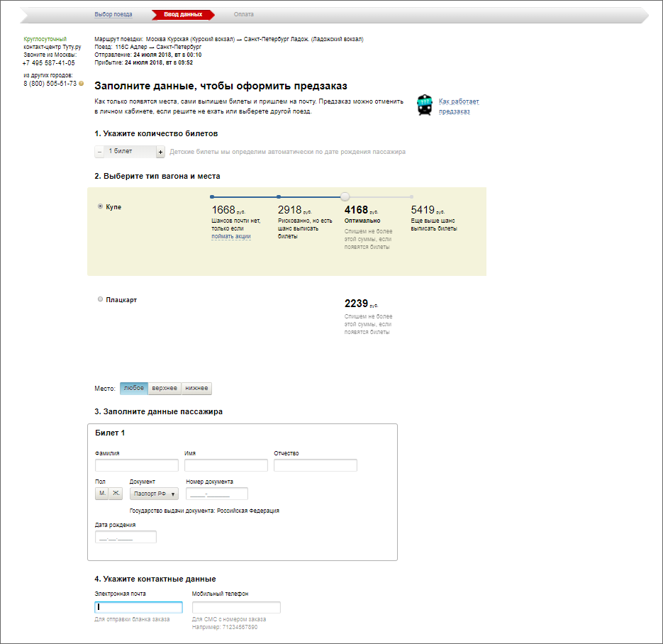Screen dimensions: 663x644
Task: Click the Фамилия input field
Action: (x=137, y=465)
